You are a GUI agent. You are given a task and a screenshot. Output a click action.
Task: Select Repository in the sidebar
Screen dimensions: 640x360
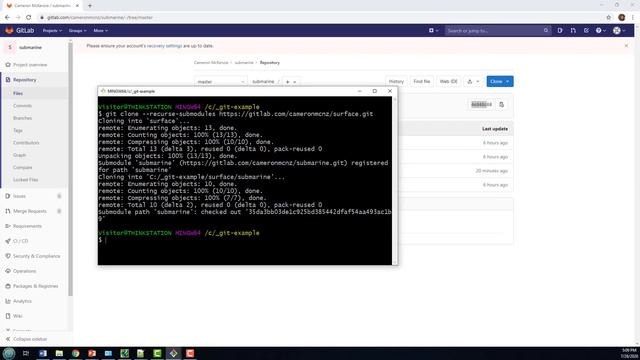24,80
